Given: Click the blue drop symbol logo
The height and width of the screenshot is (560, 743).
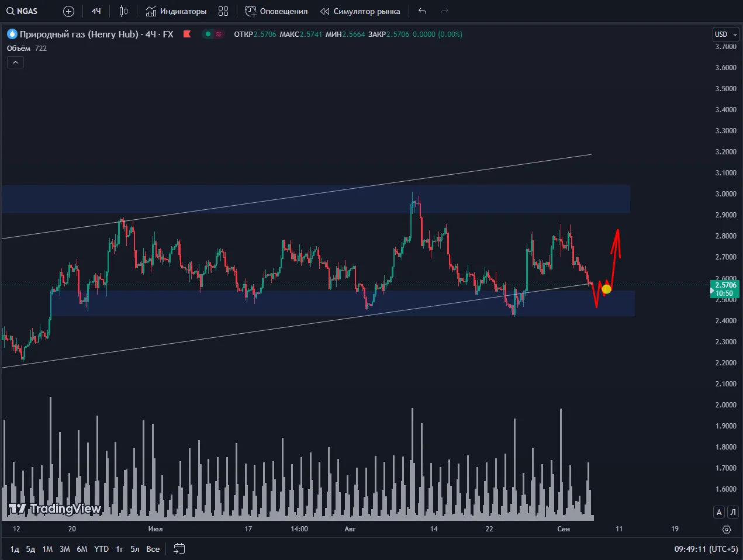Looking at the screenshot, I should click(x=12, y=34).
